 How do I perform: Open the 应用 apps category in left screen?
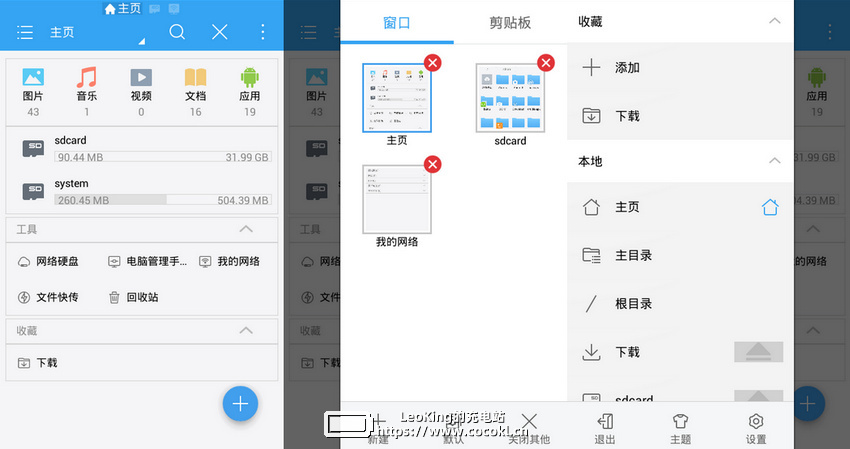[x=249, y=92]
